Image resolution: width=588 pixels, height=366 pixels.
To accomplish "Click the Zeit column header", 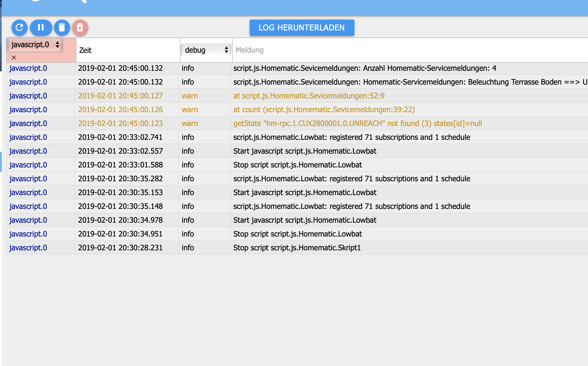I will click(85, 50).
